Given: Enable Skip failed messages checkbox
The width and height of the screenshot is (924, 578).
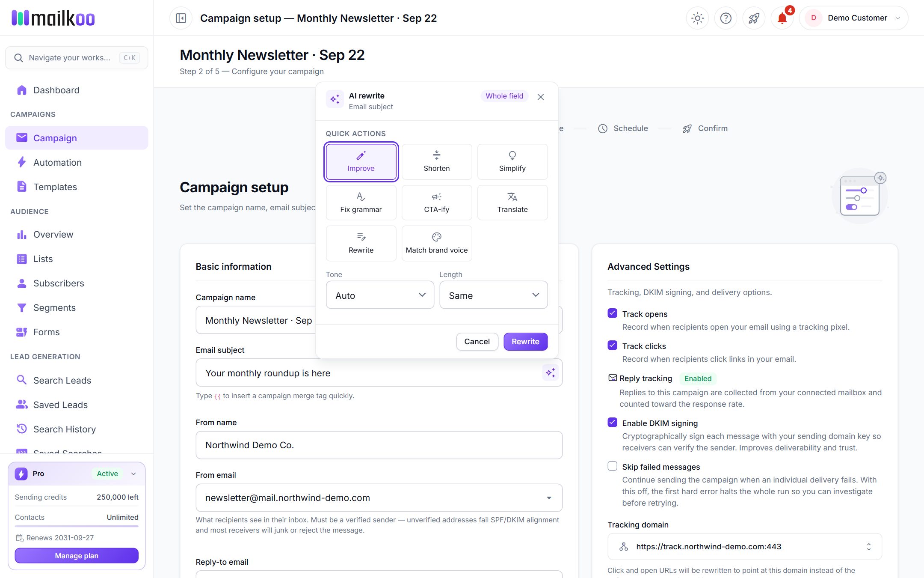Looking at the screenshot, I should tap(612, 466).
